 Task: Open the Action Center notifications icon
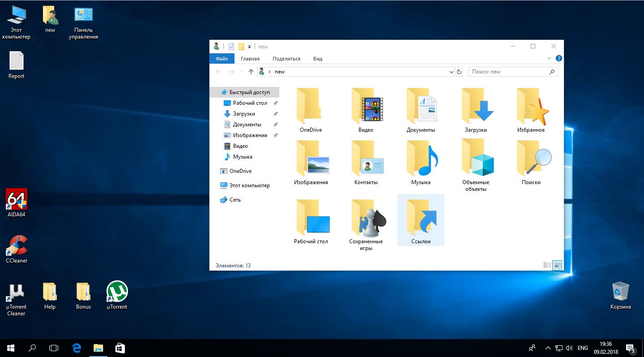pos(631,348)
